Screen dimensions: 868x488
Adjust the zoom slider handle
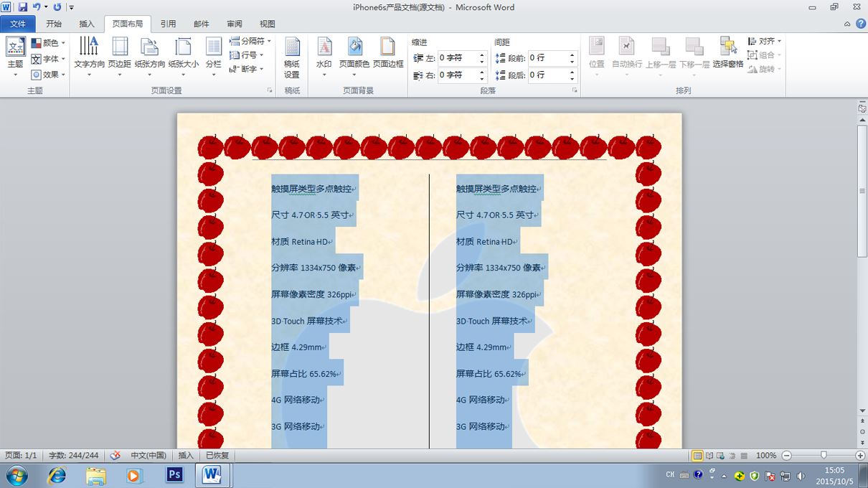[824, 456]
